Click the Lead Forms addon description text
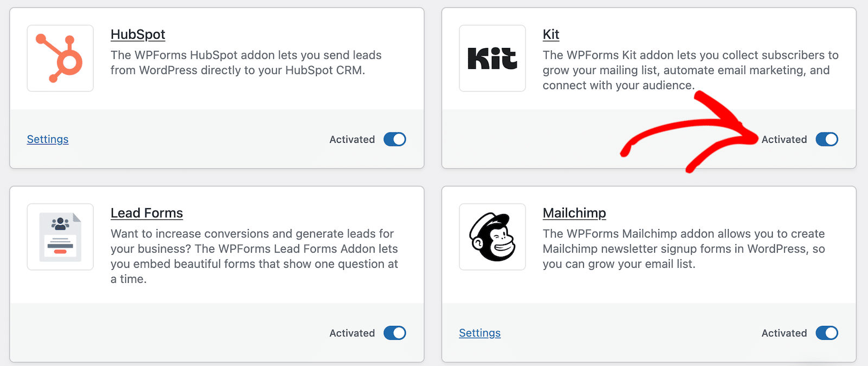This screenshot has width=868, height=366. (254, 256)
